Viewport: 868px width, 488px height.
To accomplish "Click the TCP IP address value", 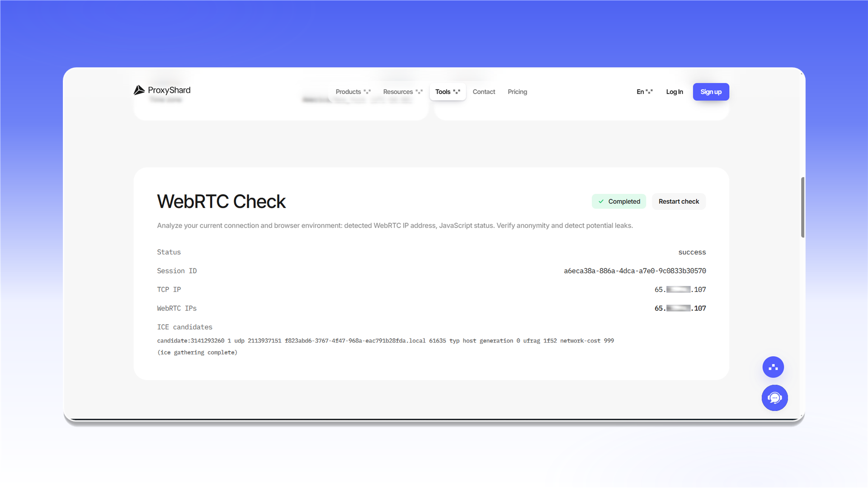I will [x=680, y=290].
